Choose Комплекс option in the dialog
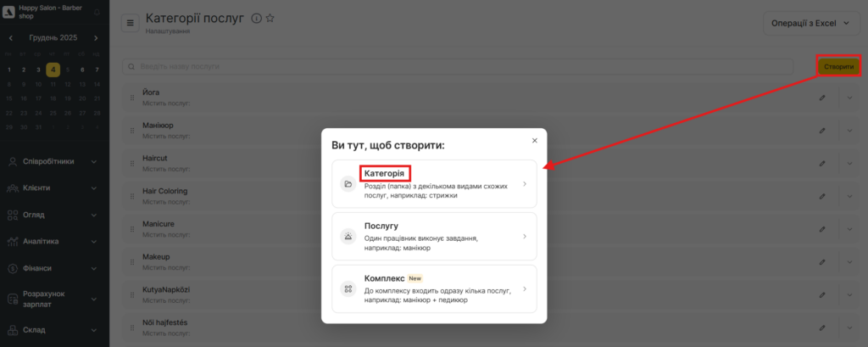Screen dimensions: 868x347 [433, 288]
